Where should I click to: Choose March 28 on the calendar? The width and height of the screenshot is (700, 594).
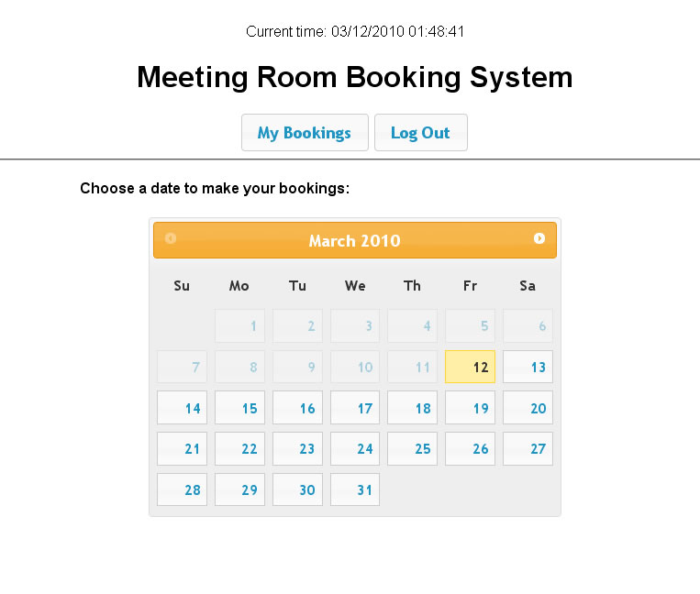(183, 489)
